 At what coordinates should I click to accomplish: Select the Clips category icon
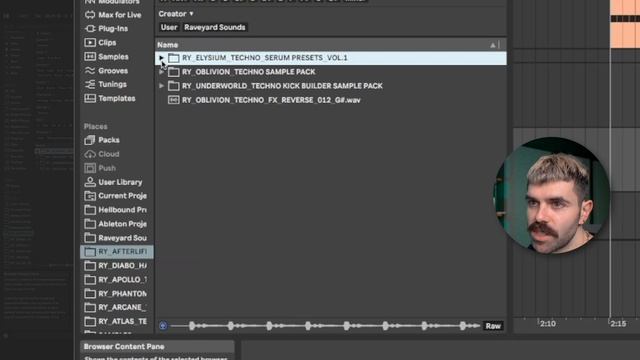[x=90, y=42]
